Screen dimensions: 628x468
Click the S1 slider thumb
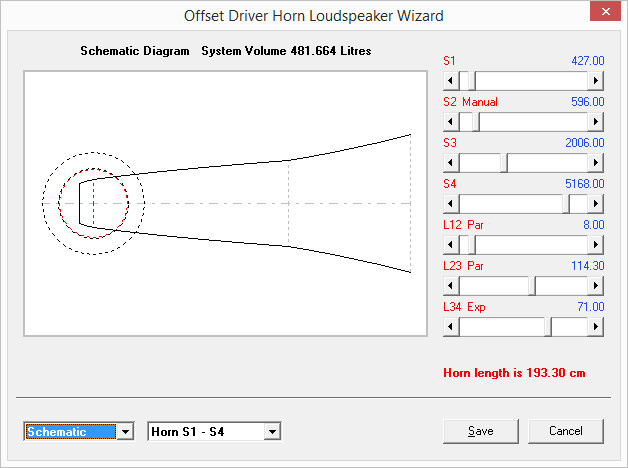[472, 80]
